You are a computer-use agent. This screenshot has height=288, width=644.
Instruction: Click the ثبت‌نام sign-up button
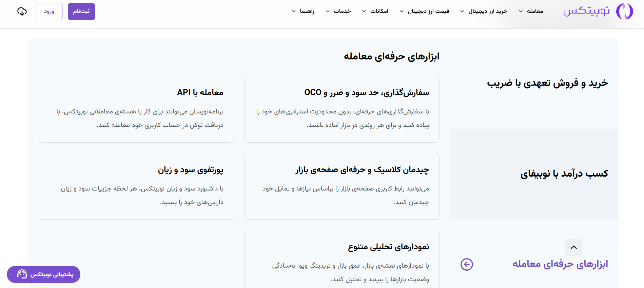pos(81,12)
